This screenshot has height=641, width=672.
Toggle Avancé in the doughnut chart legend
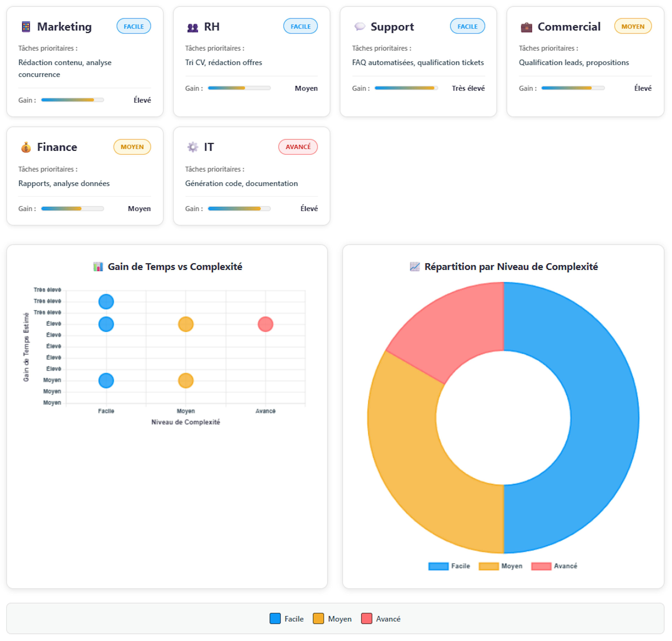click(x=554, y=566)
